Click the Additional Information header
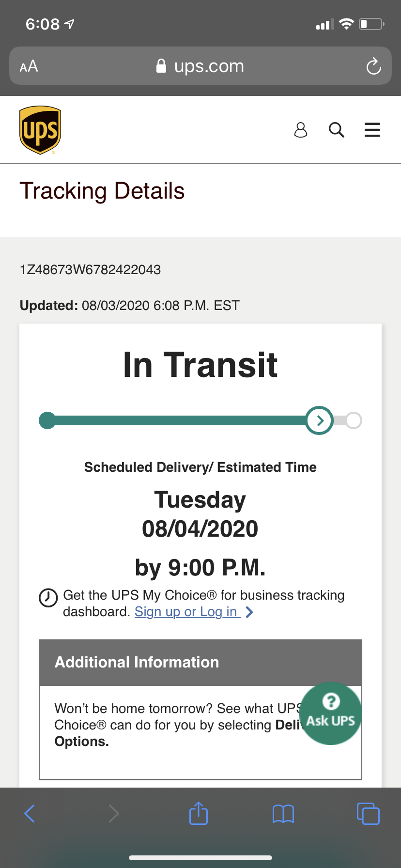401x868 pixels. (x=200, y=662)
